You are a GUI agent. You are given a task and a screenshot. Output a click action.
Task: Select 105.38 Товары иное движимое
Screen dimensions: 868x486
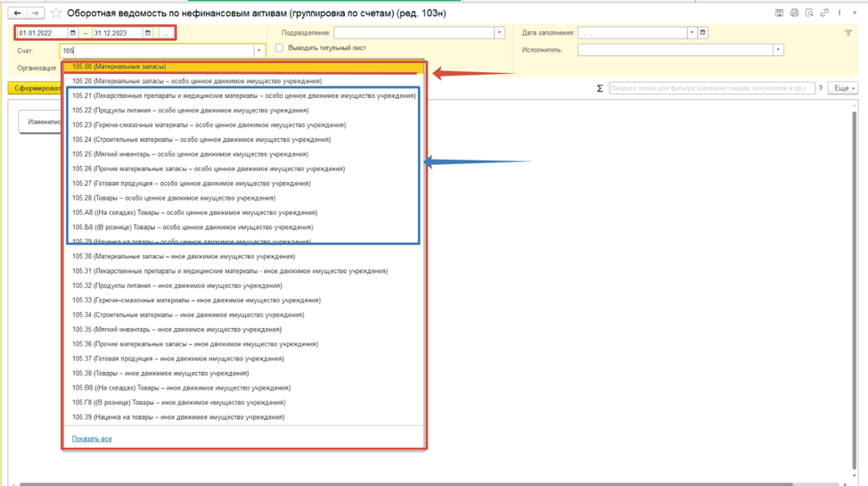243,374
